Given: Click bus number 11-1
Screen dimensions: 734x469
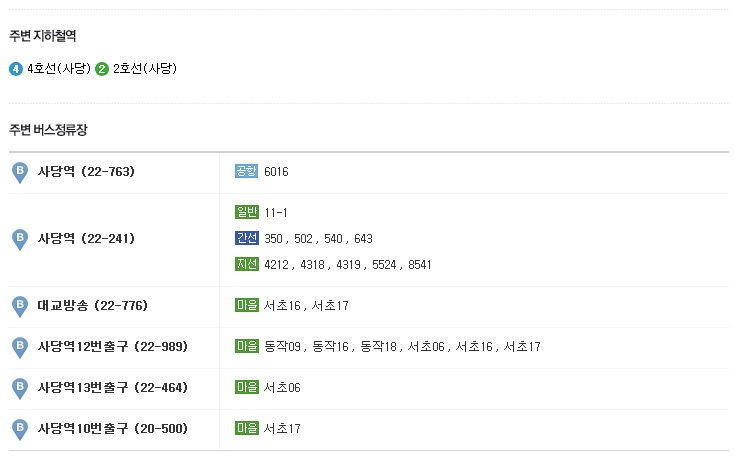Looking at the screenshot, I should click(276, 212).
